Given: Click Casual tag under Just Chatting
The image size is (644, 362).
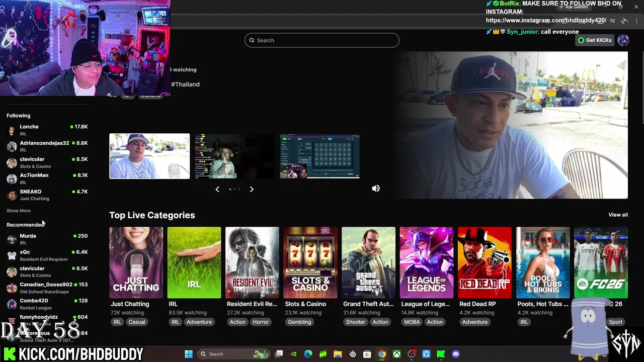Looking at the screenshot, I should click(x=137, y=322).
